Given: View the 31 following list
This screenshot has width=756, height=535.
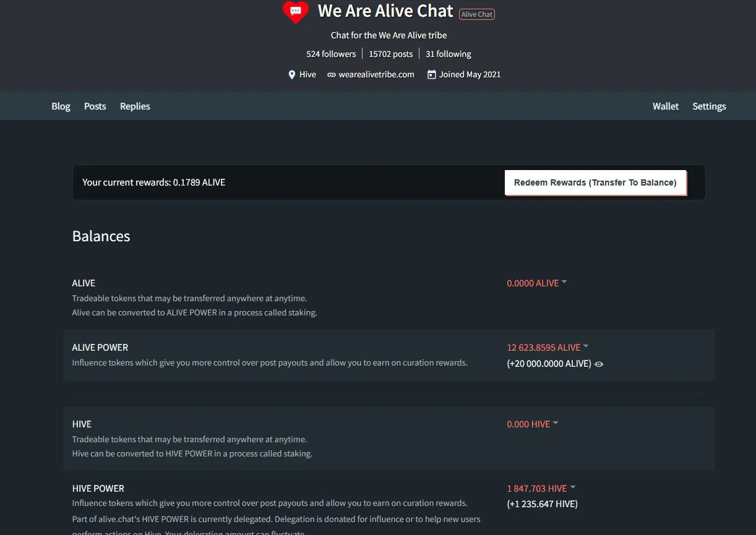Looking at the screenshot, I should pyautogui.click(x=449, y=54).
